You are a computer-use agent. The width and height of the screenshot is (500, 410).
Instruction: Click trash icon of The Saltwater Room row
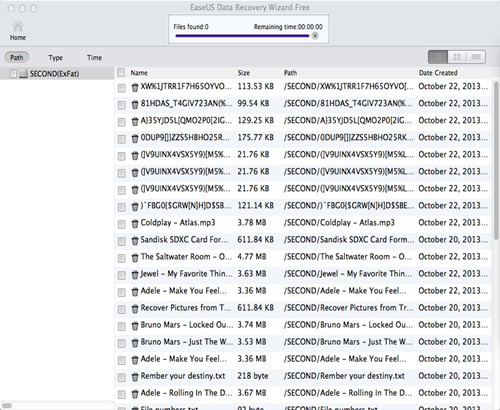(x=135, y=257)
